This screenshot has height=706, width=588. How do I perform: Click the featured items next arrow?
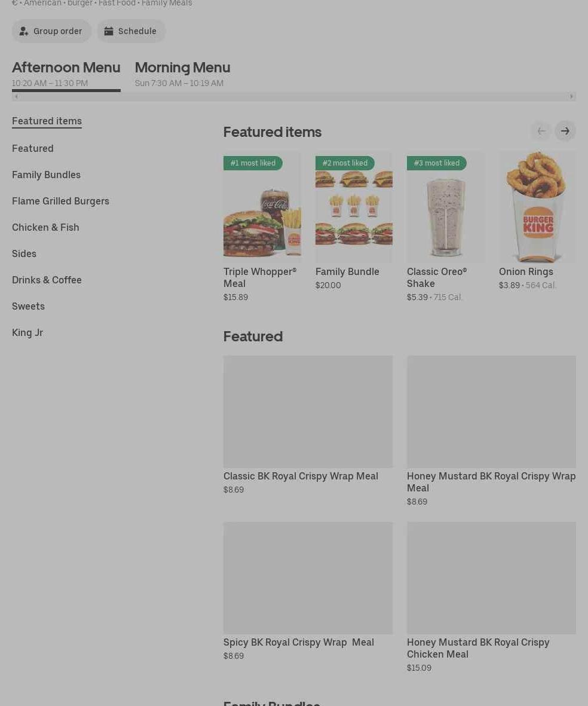click(565, 131)
